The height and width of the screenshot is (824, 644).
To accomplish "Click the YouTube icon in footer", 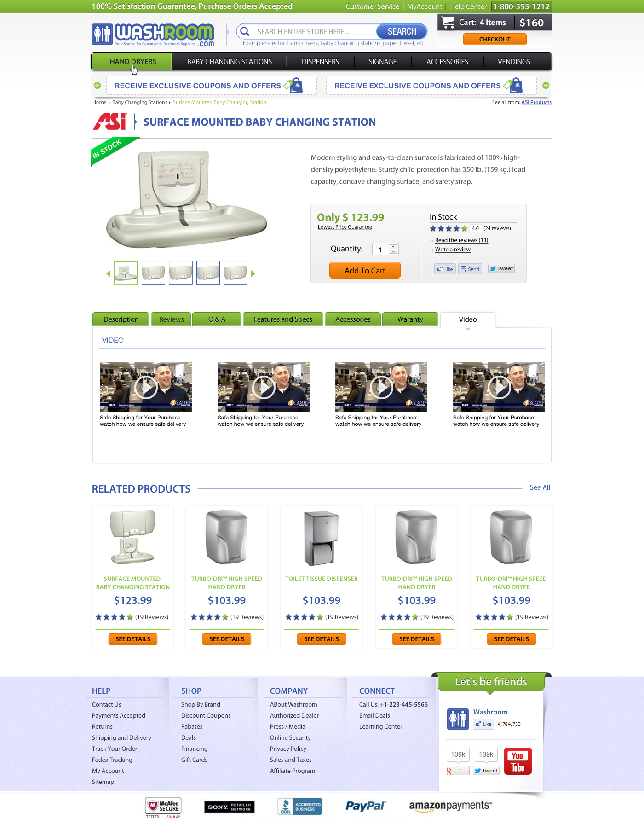I will pos(518,761).
